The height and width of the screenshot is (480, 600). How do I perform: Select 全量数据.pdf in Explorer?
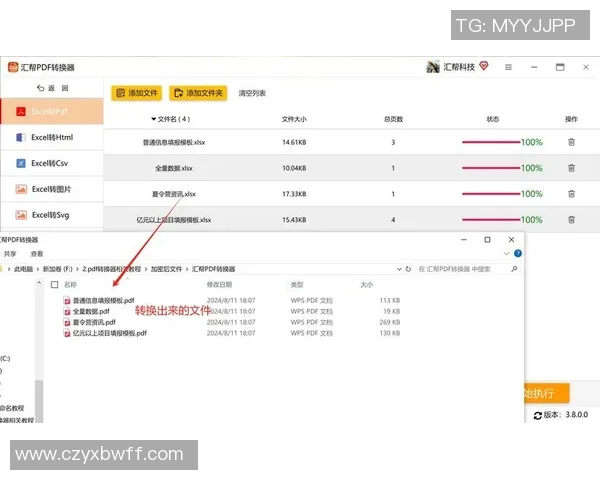click(91, 311)
